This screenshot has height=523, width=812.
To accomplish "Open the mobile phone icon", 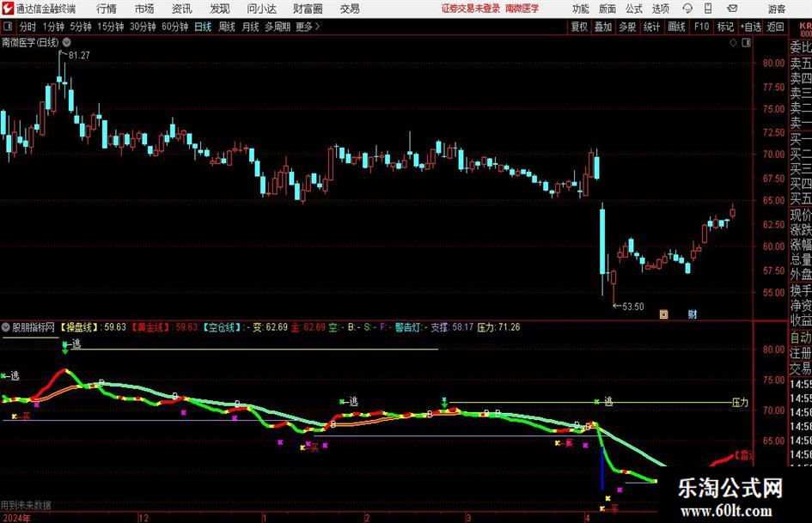I will (708, 9).
